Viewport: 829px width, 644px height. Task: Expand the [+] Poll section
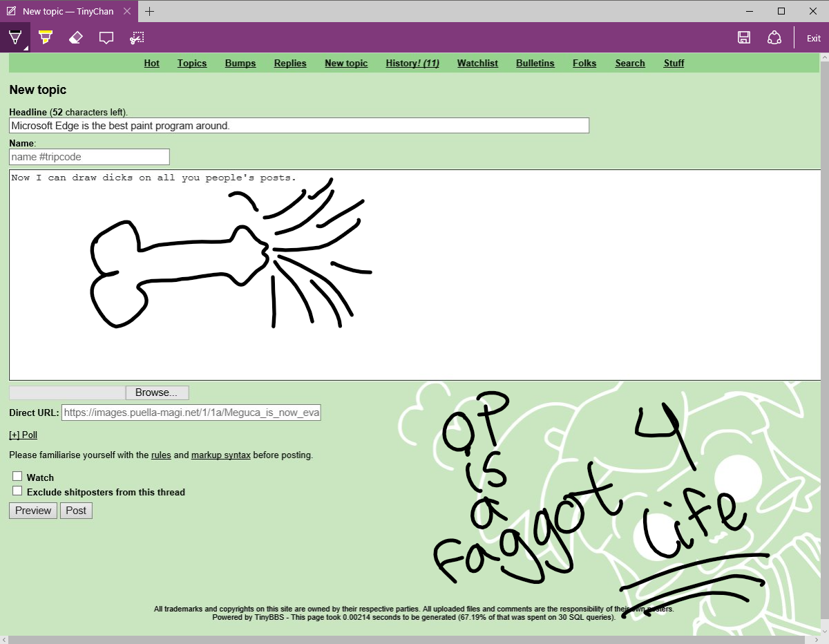pos(23,435)
